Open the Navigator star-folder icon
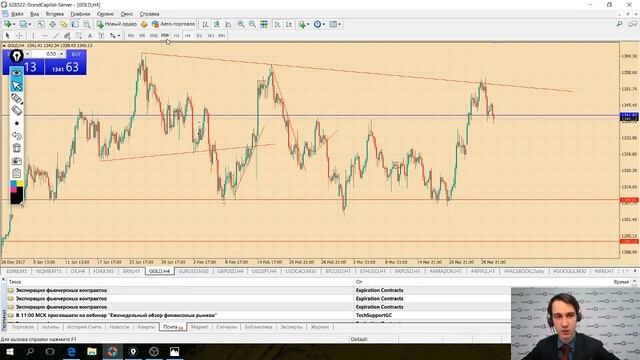This screenshot has width=640, height=360. [64, 24]
